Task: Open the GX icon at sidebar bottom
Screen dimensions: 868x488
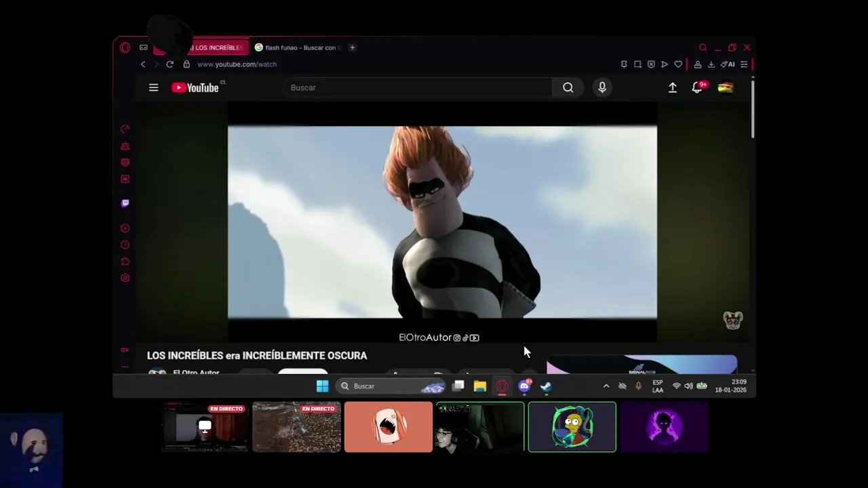Action: pos(125,350)
